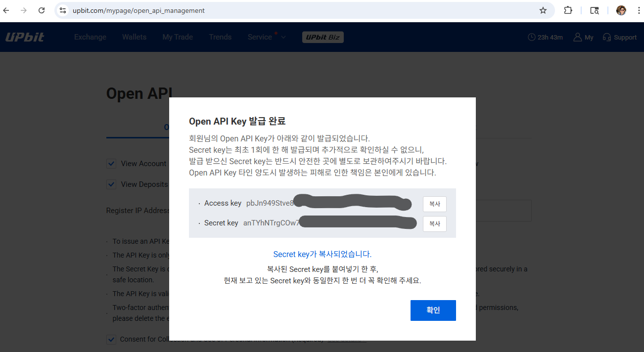Open the Chrome three-dot settings menu
The image size is (644, 352).
[x=640, y=10]
